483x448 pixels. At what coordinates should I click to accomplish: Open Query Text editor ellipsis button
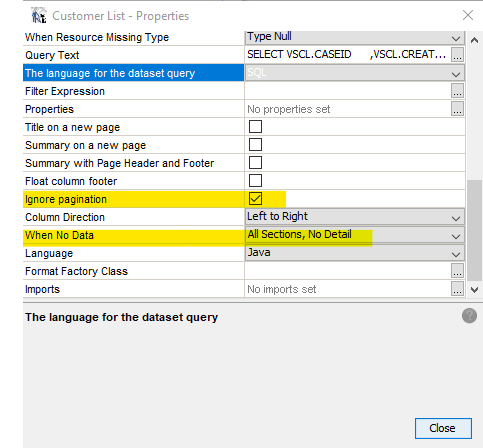(x=457, y=55)
